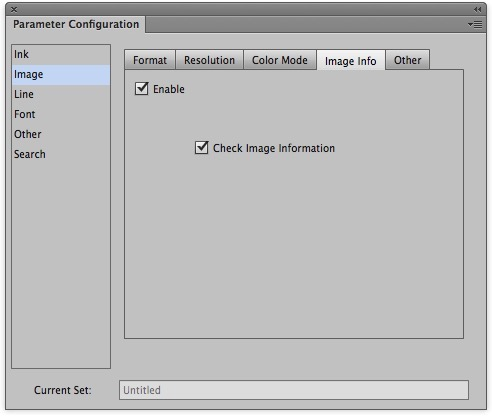Toggle the Enable checkbox
This screenshot has height=417, width=492.
coord(142,89)
